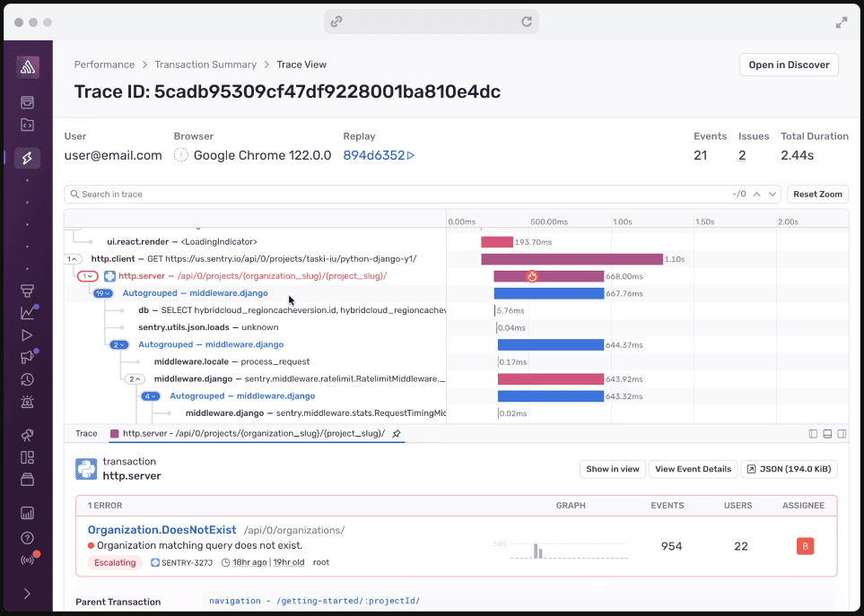Click the unknown browser question icon
Image resolution: width=864 pixels, height=616 pixels.
180,155
